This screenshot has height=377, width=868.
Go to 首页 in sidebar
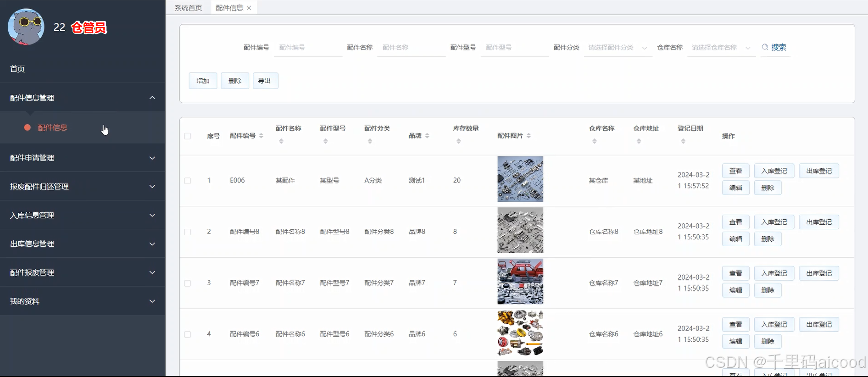pos(83,69)
